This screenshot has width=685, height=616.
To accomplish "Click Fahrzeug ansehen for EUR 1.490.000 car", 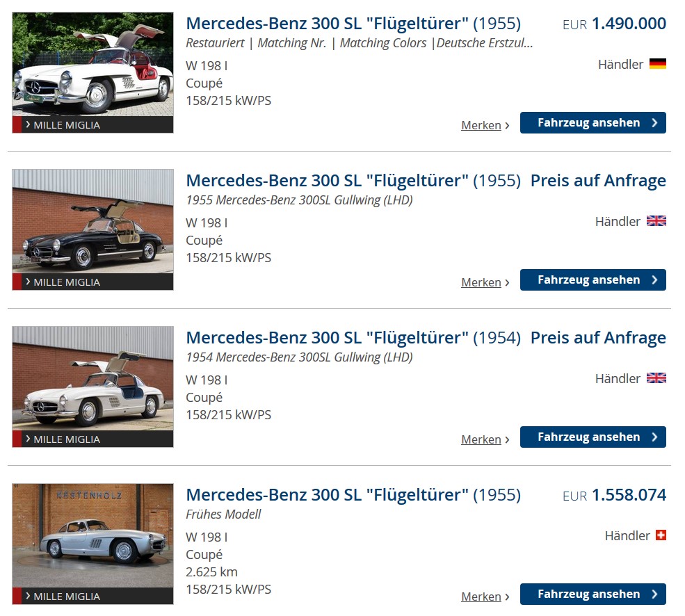I will tap(593, 123).
